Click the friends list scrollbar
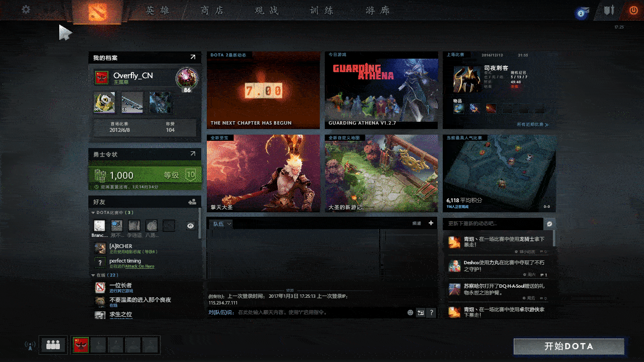This screenshot has height=362, width=644. tap(200, 223)
